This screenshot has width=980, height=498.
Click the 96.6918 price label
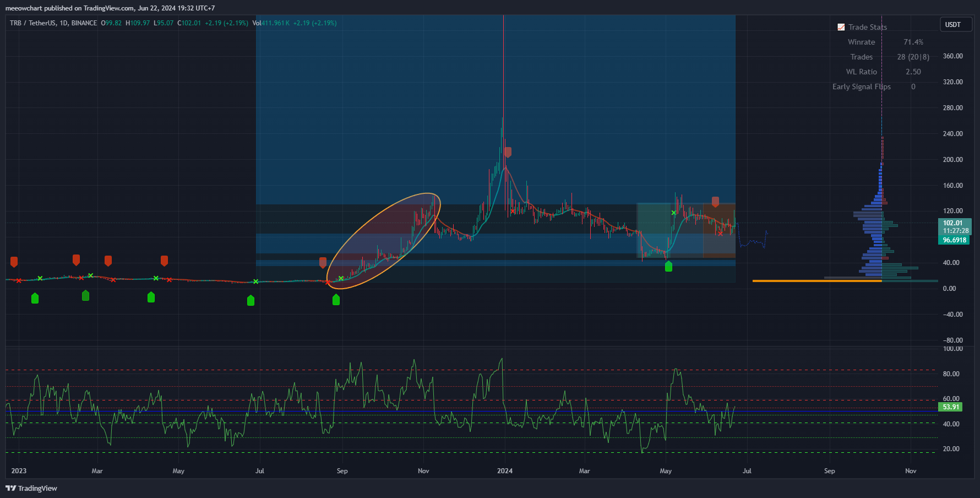point(954,240)
